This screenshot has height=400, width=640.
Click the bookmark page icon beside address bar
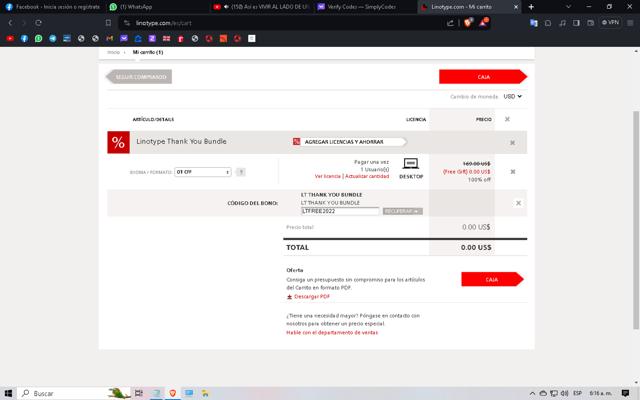[x=108, y=23]
